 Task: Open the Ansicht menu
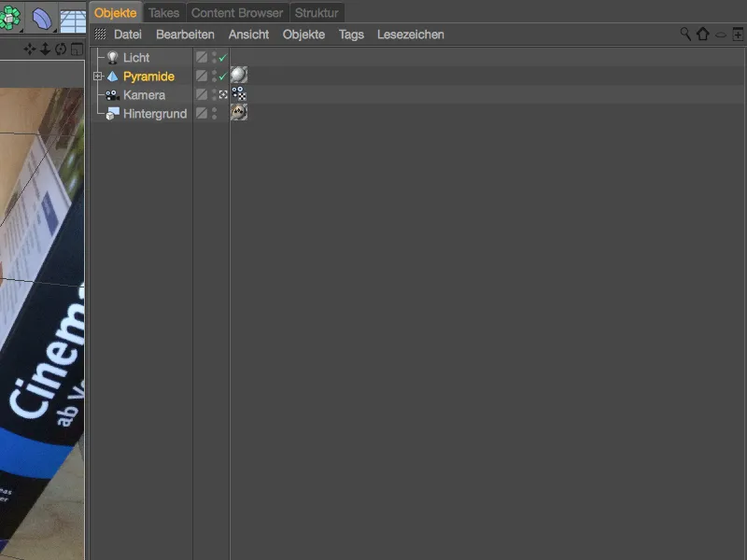point(248,35)
